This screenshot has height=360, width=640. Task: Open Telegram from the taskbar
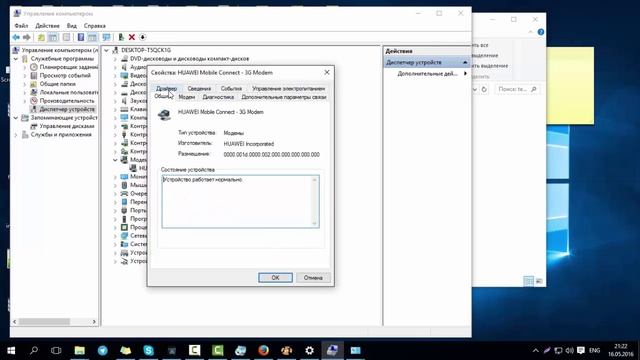pyautogui.click(x=102, y=350)
